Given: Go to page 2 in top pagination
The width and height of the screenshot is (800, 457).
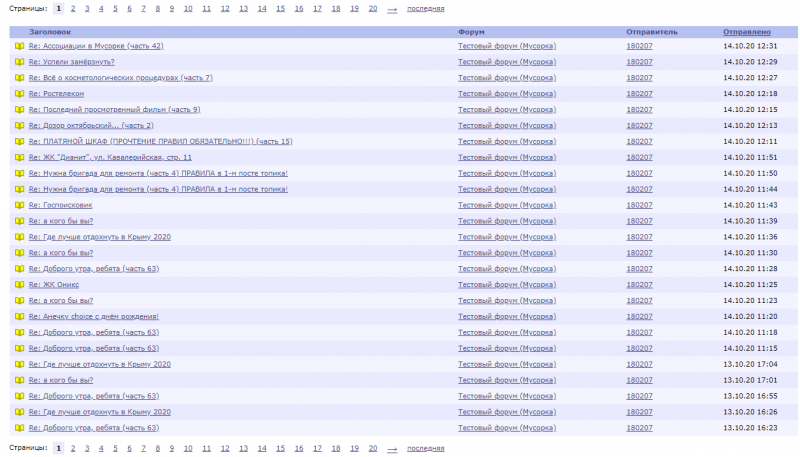Looking at the screenshot, I should [72, 8].
